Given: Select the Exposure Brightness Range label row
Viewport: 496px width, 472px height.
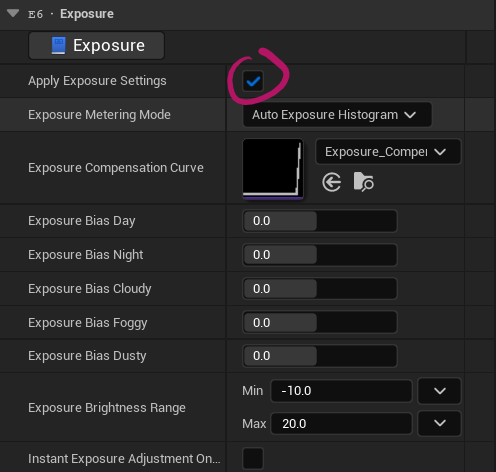Looking at the screenshot, I should 107,407.
